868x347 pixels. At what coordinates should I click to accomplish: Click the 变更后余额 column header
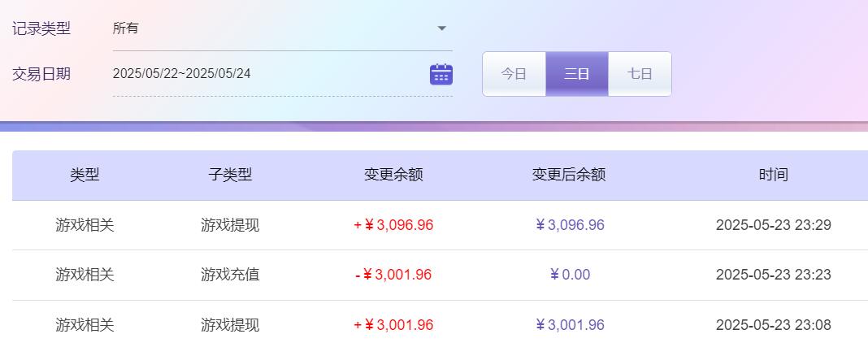(x=569, y=175)
